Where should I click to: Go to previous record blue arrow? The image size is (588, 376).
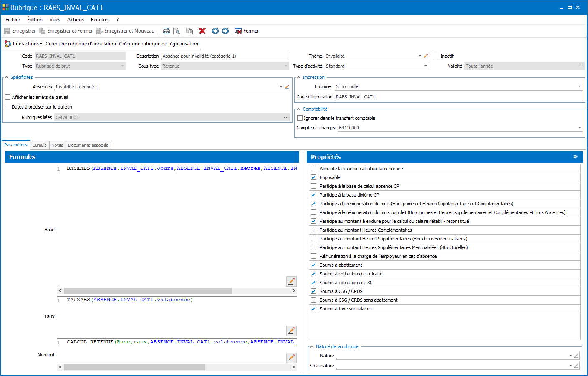215,31
